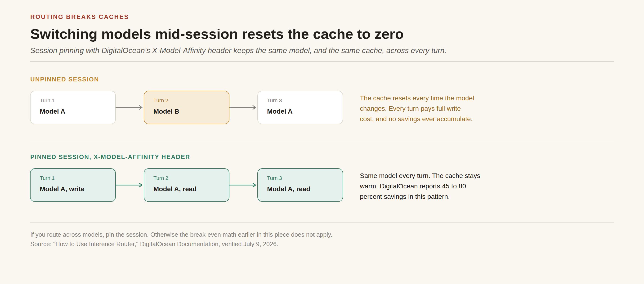The image size is (644, 284).
Task: Click the Source line citing DigitalOcean Documentation
Action: point(154,244)
